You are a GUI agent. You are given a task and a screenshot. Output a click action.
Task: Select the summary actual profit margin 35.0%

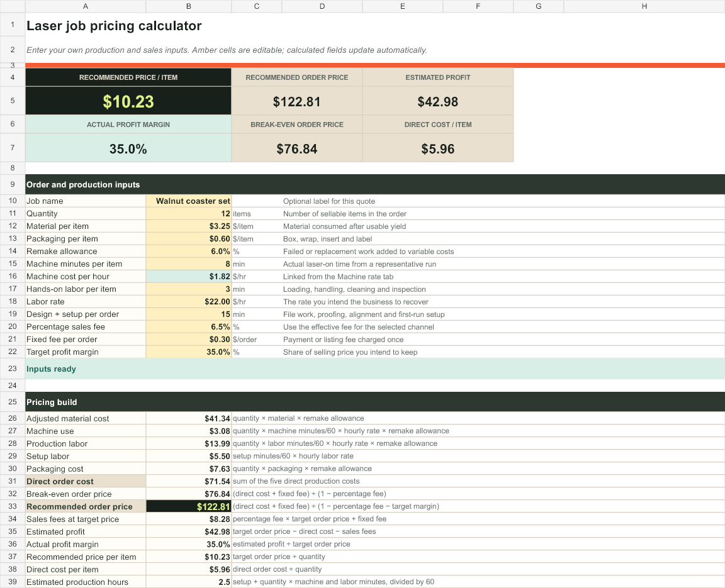[128, 148]
